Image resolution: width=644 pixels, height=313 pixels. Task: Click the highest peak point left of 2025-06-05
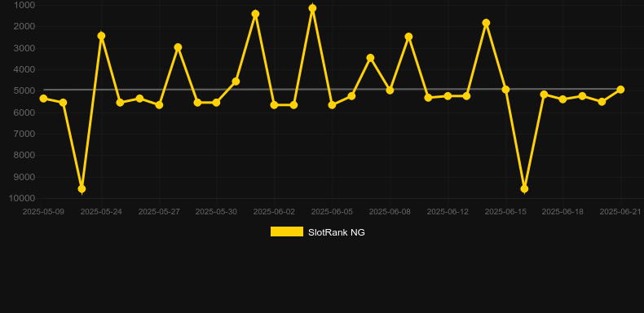[312, 9]
